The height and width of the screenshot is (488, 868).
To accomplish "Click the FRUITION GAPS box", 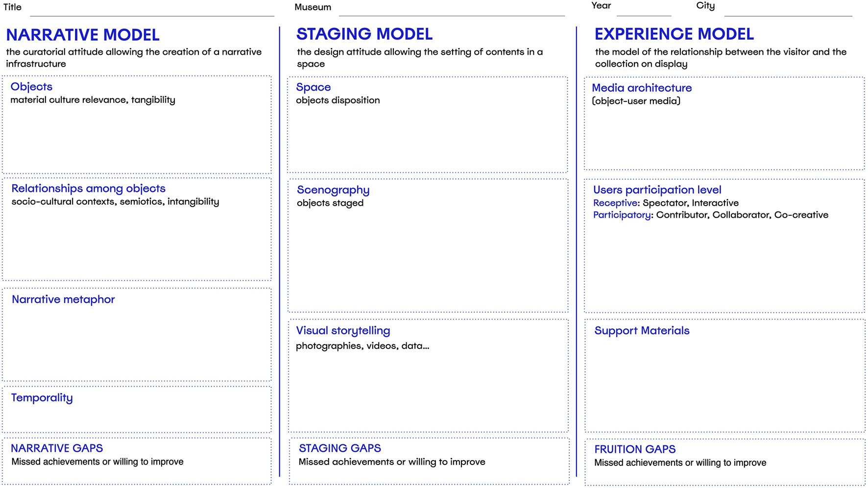I will click(x=725, y=462).
